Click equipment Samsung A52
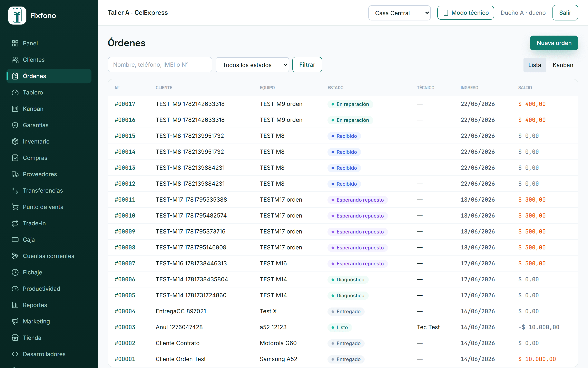Viewport: 588px width, 368px height. [x=278, y=359]
